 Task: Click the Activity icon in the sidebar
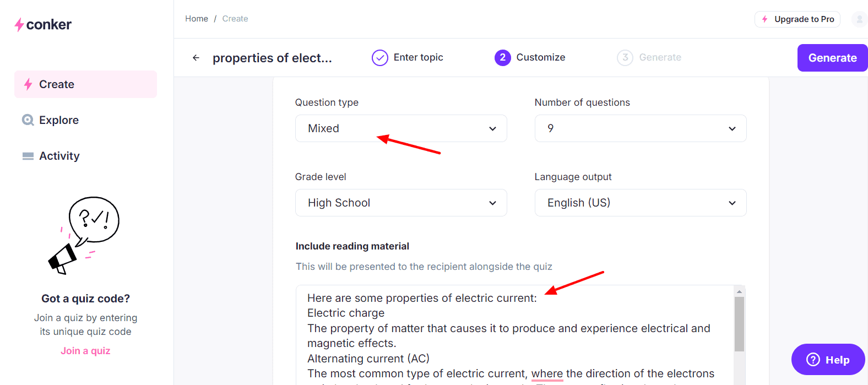[x=28, y=156]
